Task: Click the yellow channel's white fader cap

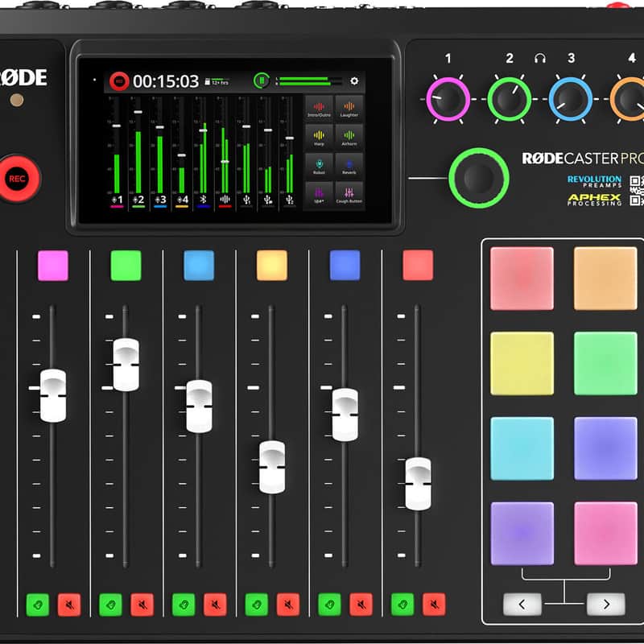Action: click(x=272, y=468)
